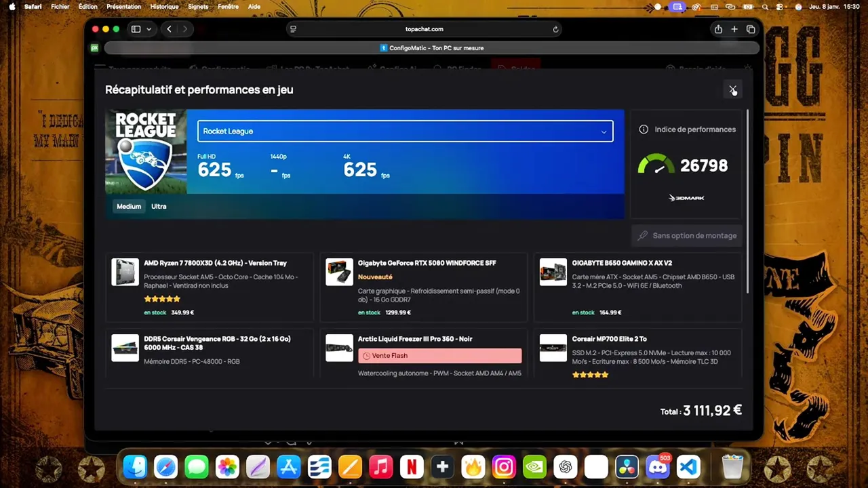868x488 pixels.
Task: Open Arctic Liquid Freezer III Pro 360 link
Action: pyautogui.click(x=415, y=339)
